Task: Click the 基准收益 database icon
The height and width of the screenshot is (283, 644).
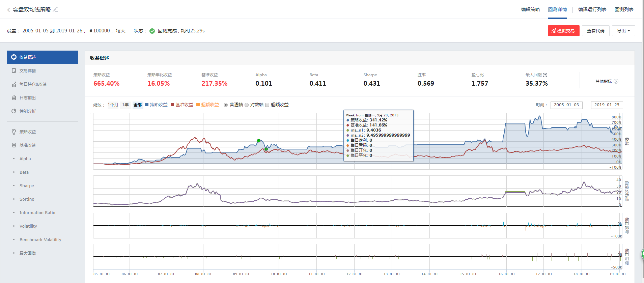Action: point(14,145)
